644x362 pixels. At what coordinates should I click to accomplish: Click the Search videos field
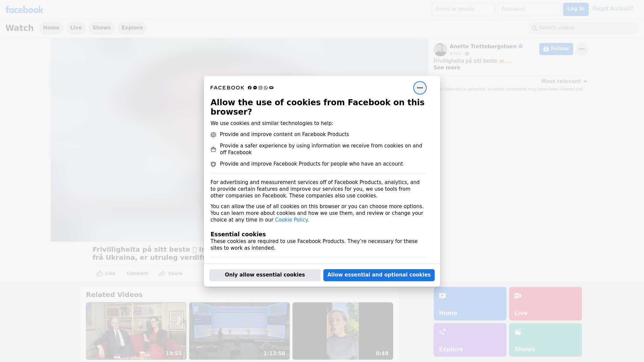[x=584, y=28]
